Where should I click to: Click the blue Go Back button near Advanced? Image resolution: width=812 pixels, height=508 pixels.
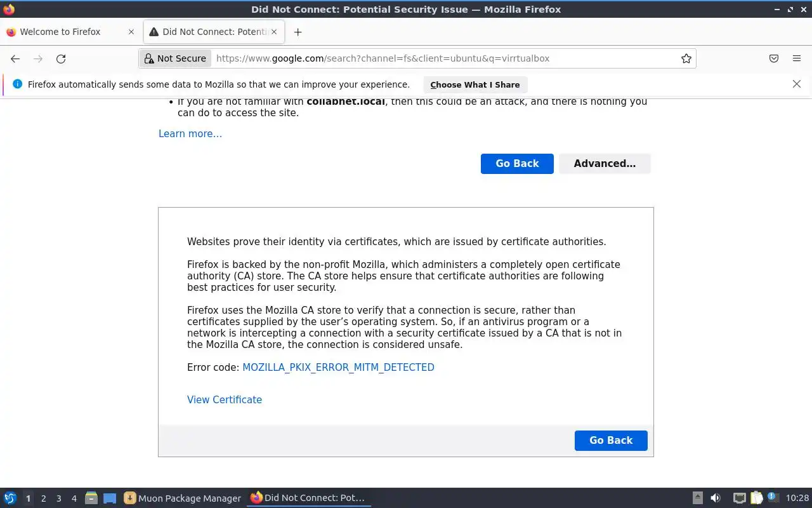(517, 163)
